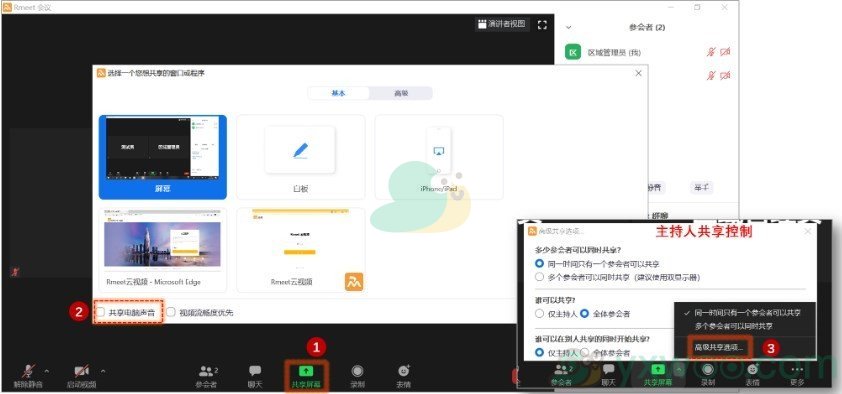Viewport: 842px width, 394px height.
Task: Expand video options arrow next to 启动视频
Action: tap(103, 370)
